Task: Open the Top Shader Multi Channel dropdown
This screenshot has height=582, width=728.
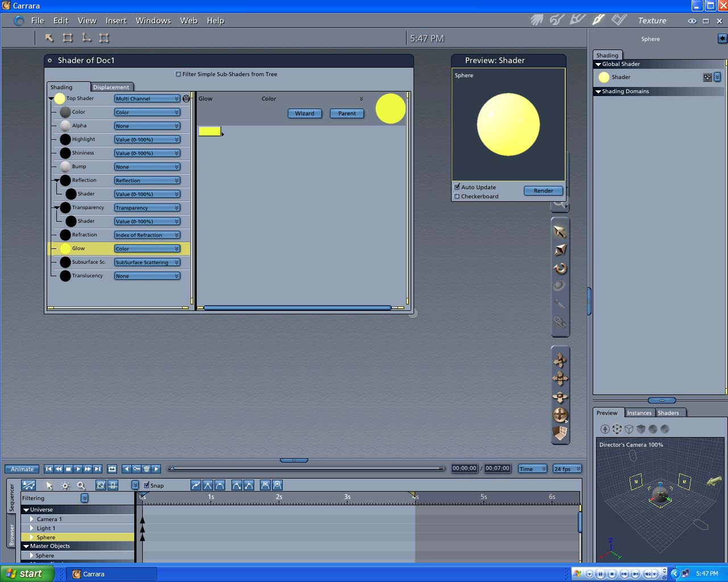Action: [x=147, y=98]
